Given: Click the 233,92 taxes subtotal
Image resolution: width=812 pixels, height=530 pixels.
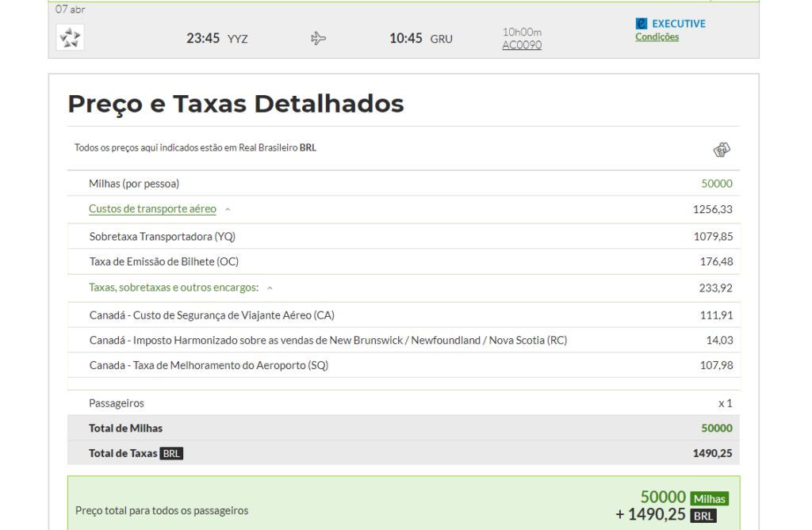Looking at the screenshot, I should coord(716,288).
